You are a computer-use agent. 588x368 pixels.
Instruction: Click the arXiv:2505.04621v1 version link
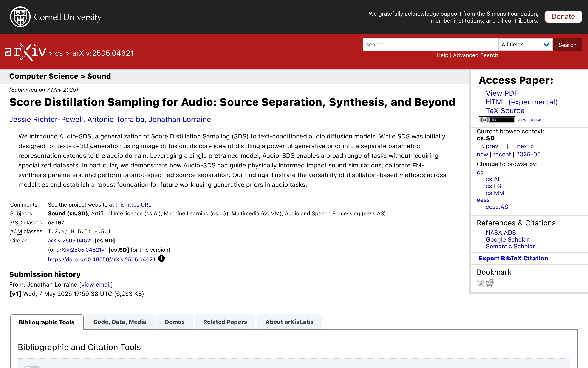click(82, 250)
